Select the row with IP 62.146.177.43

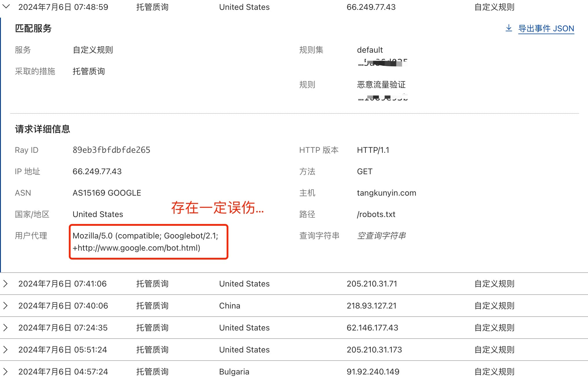[372, 328]
